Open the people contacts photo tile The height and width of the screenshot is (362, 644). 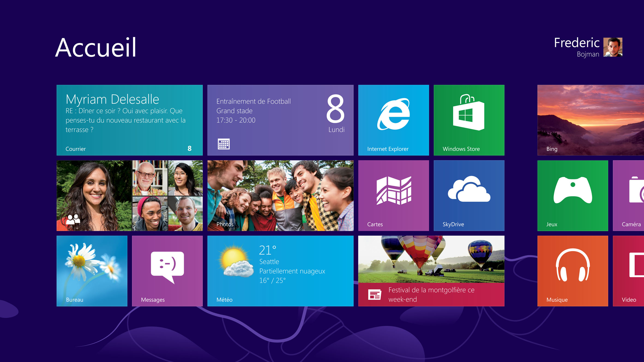[x=130, y=195]
